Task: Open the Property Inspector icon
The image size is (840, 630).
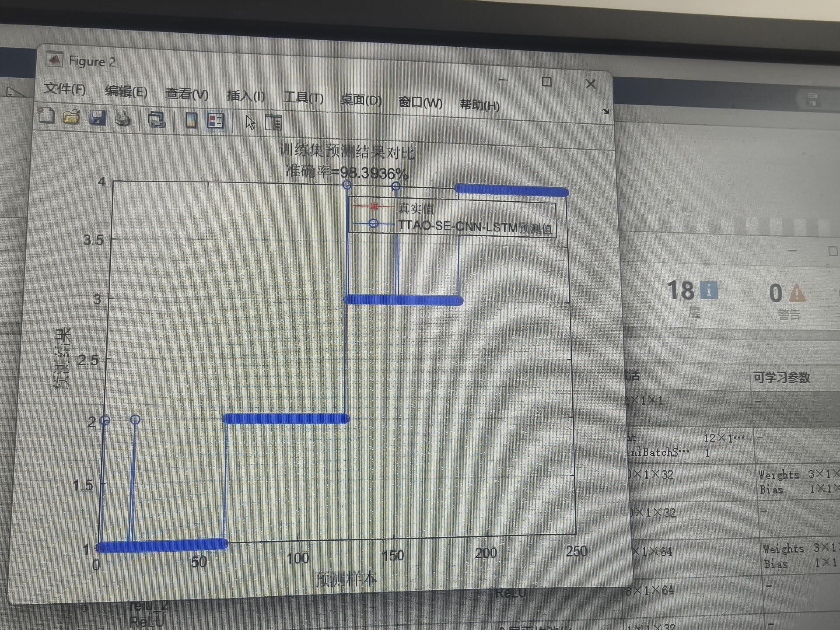Action: [273, 123]
